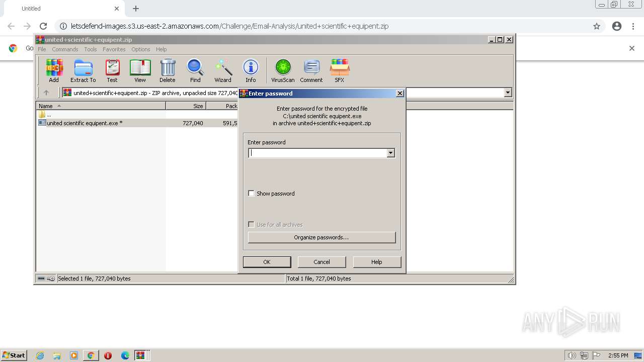
Task: Expand the archive path dropdown arrow
Action: pyautogui.click(x=508, y=93)
